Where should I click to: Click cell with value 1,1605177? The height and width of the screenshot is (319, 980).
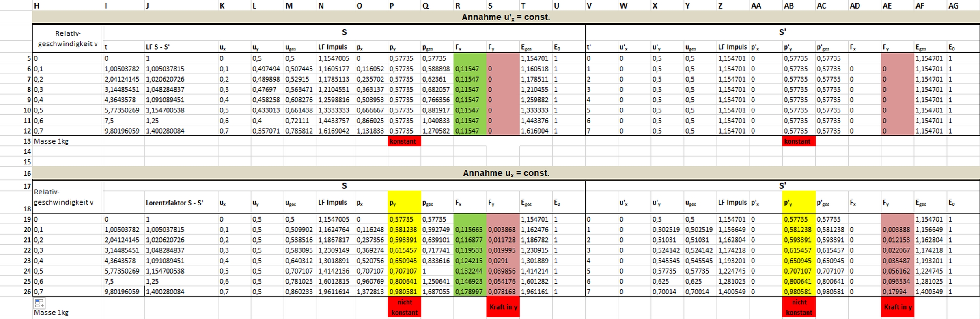coord(336,69)
